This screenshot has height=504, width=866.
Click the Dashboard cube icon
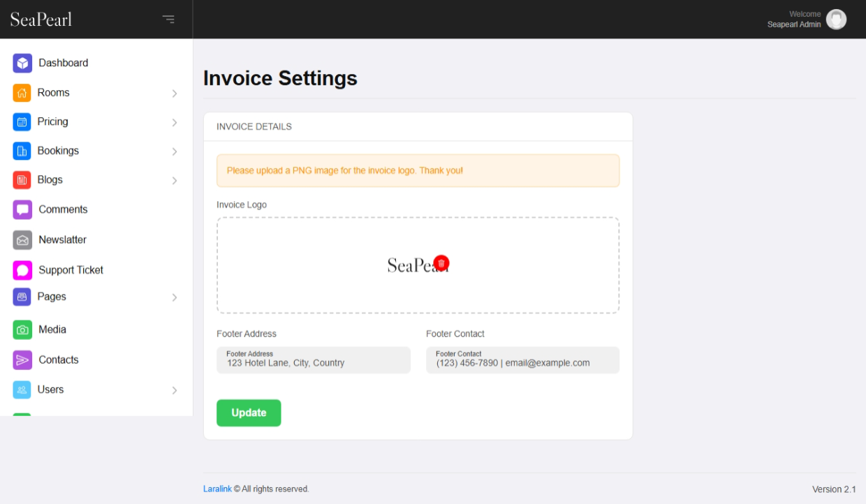click(x=22, y=63)
